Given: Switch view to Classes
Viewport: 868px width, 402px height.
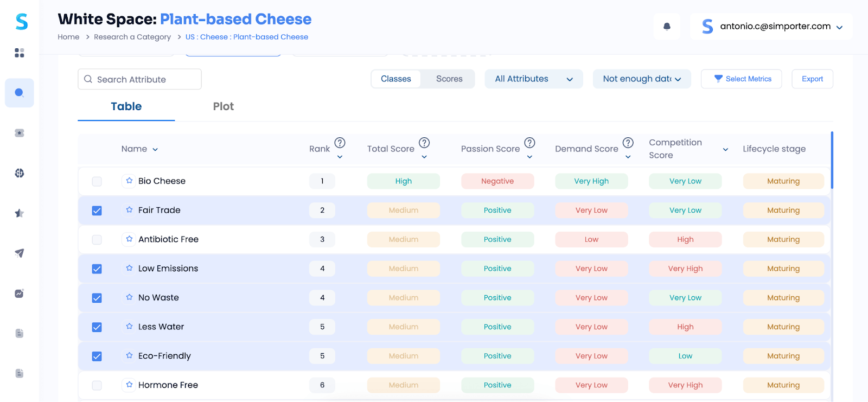Looking at the screenshot, I should tap(396, 79).
